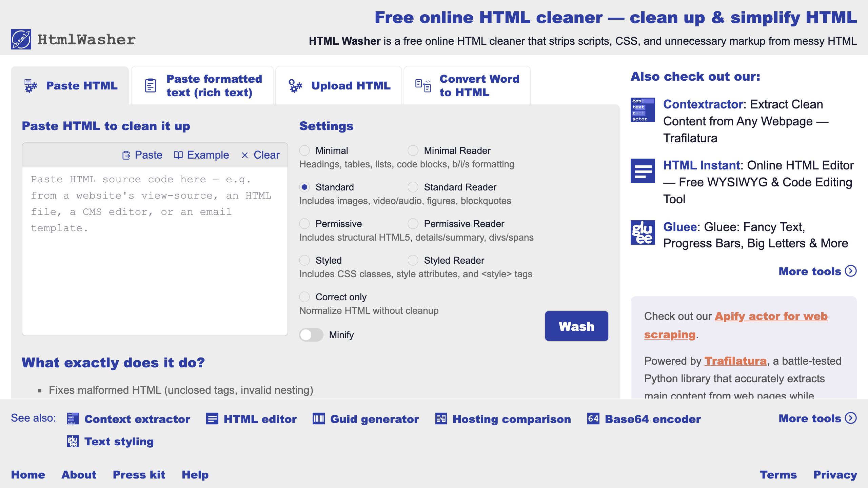868x488 pixels.
Task: Select the Permissive Reader radio option
Action: tap(413, 224)
